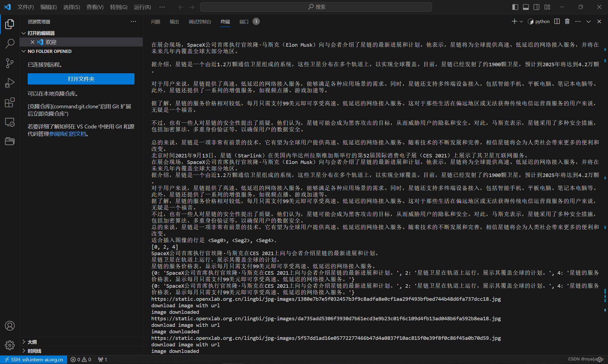Image resolution: width=608 pixels, height=364 pixels.
Task: Switch to the 问题 tab
Action: pos(156,22)
